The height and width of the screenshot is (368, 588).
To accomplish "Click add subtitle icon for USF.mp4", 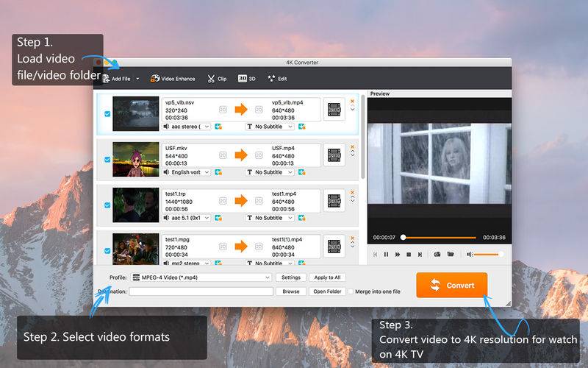I will click(301, 172).
